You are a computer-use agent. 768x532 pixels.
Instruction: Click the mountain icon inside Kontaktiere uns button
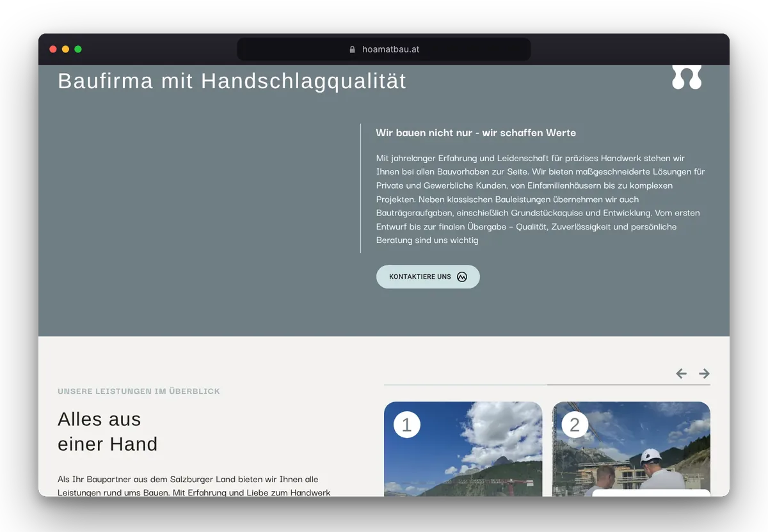pos(462,277)
